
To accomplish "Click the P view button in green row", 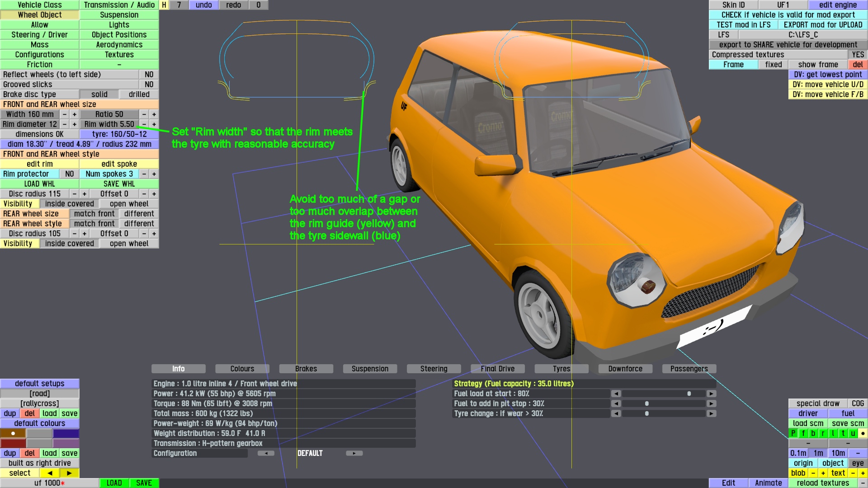I will (x=793, y=433).
